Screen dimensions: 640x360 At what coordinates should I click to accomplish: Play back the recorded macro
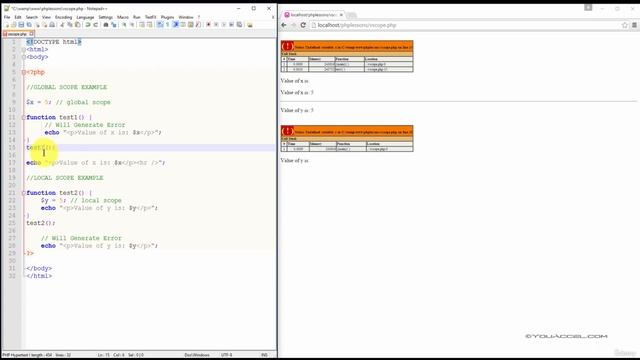coord(224,25)
